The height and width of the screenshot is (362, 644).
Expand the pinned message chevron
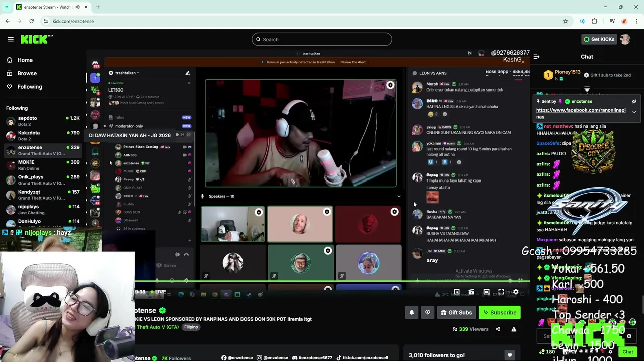coord(634,112)
